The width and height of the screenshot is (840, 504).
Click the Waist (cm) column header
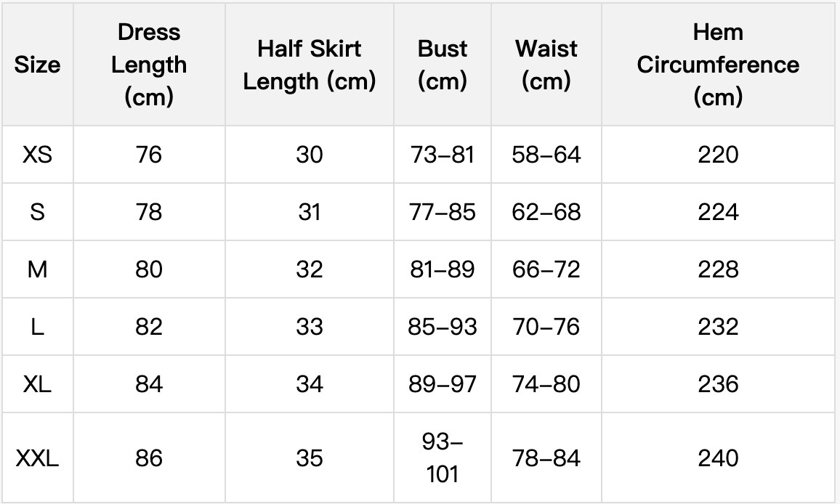[546, 65]
